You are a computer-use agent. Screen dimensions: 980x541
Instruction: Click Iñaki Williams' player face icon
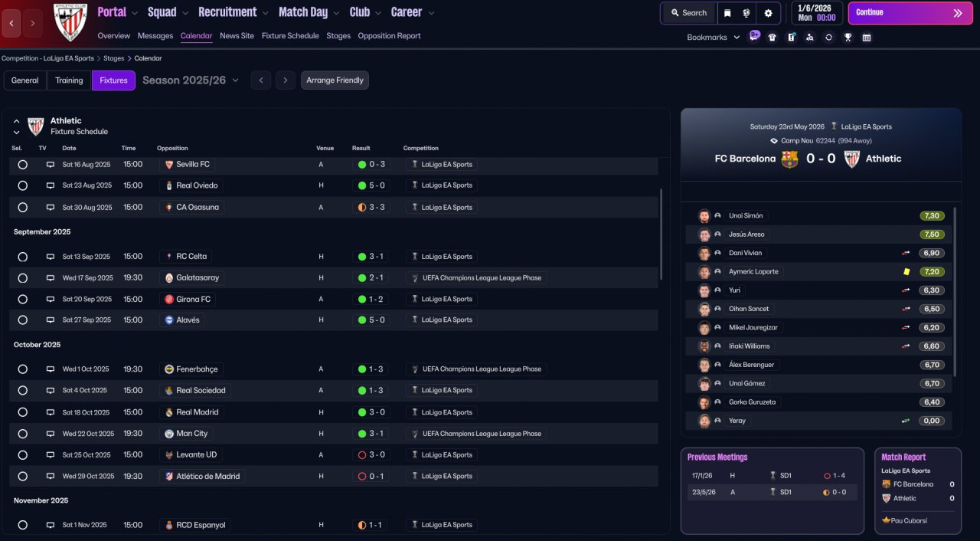point(704,346)
